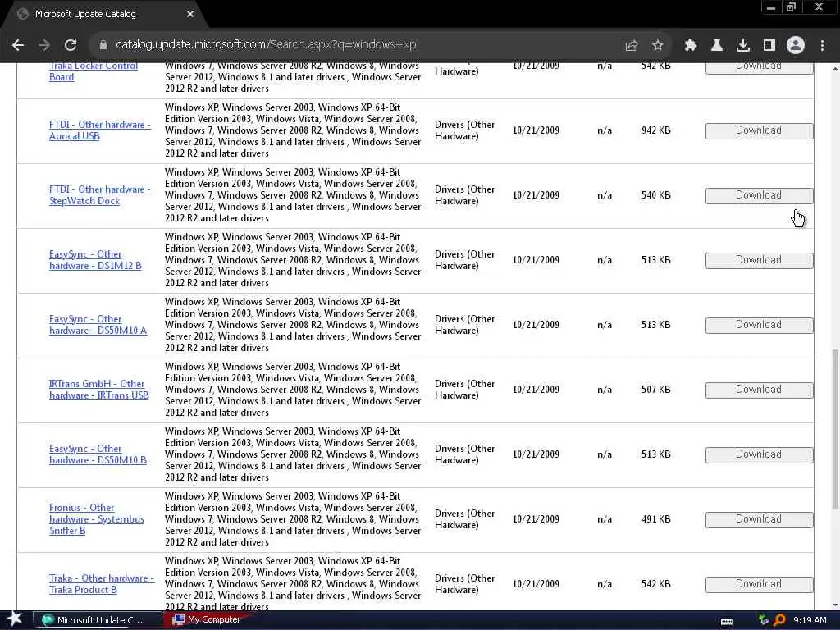Open the profile avatar icon
The height and width of the screenshot is (630, 840).
pos(796,45)
